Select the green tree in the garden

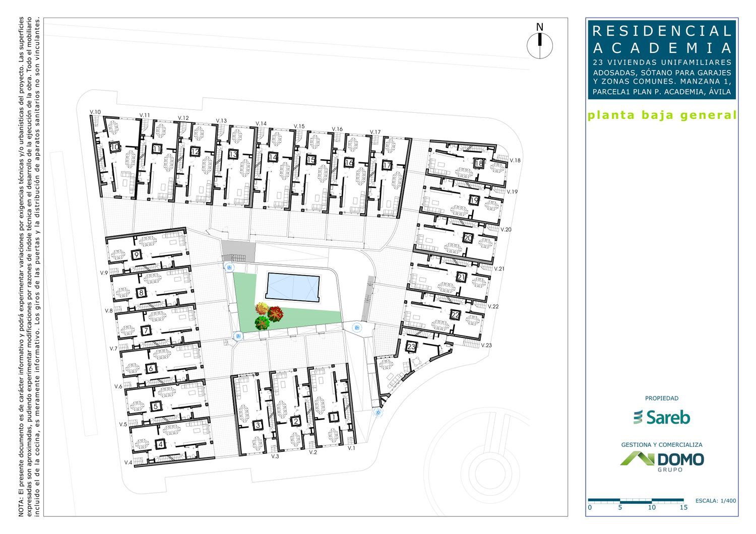(262, 323)
